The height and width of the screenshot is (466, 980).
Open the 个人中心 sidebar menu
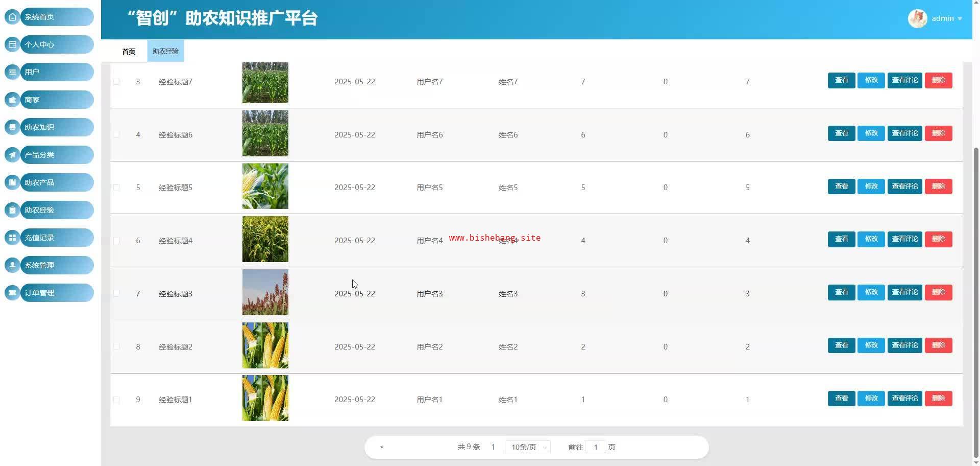[57, 44]
